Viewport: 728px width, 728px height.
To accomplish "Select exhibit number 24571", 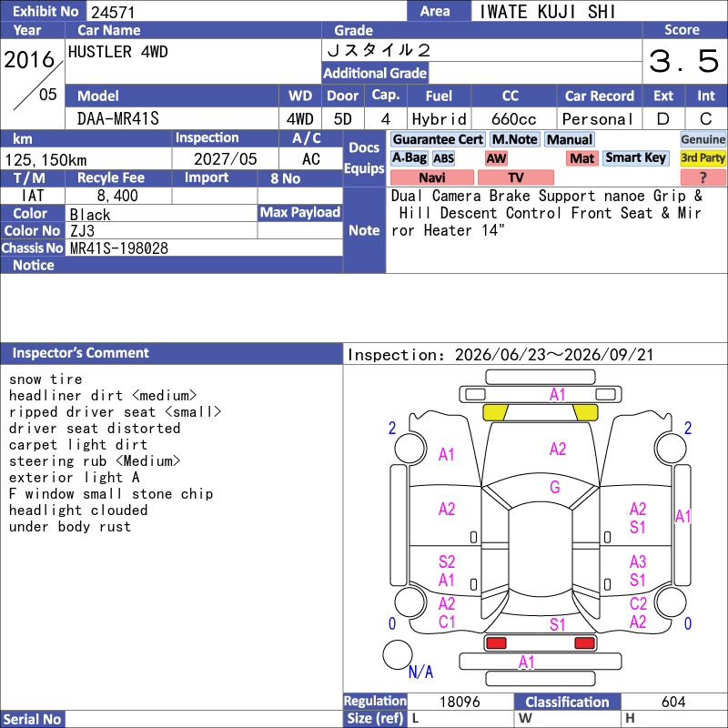I will tap(113, 12).
